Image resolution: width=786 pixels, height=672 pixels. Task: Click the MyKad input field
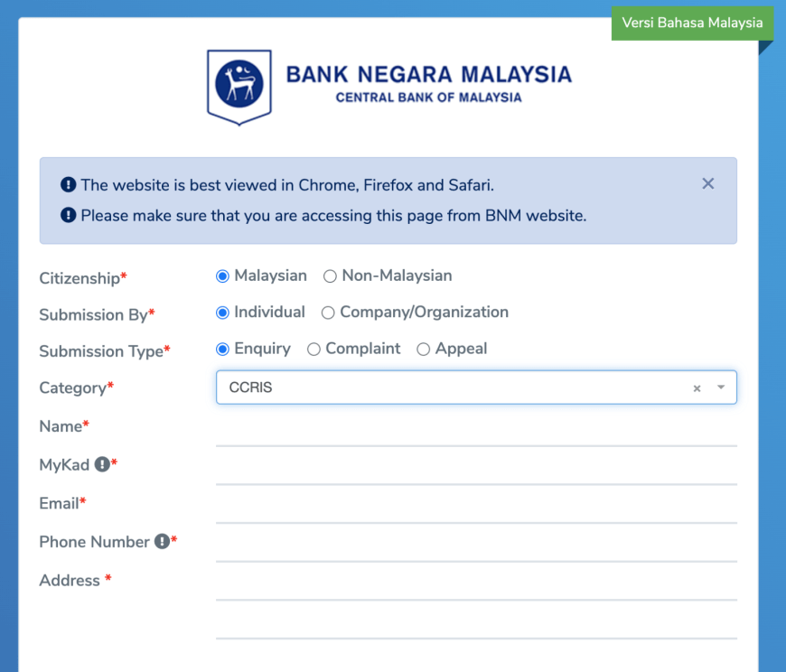[476, 469]
